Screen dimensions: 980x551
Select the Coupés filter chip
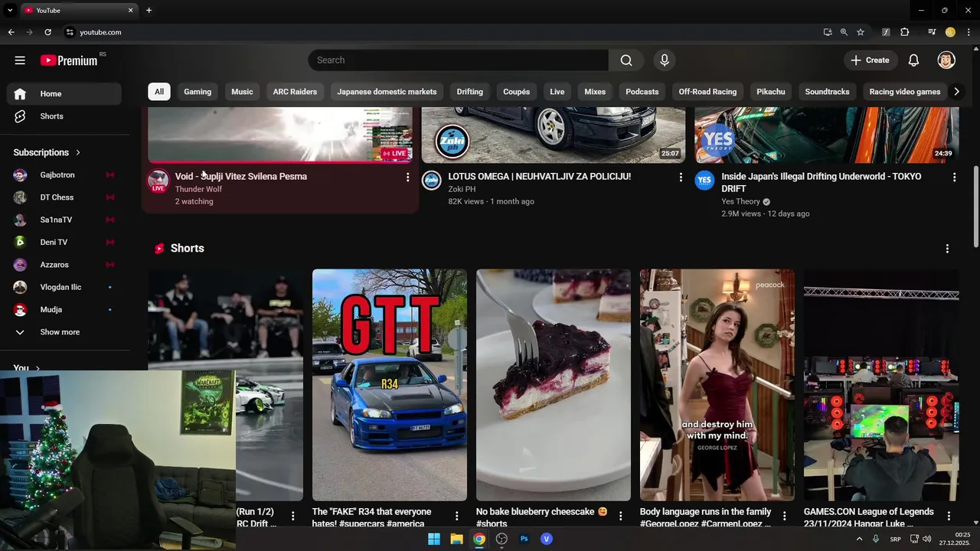(x=517, y=92)
